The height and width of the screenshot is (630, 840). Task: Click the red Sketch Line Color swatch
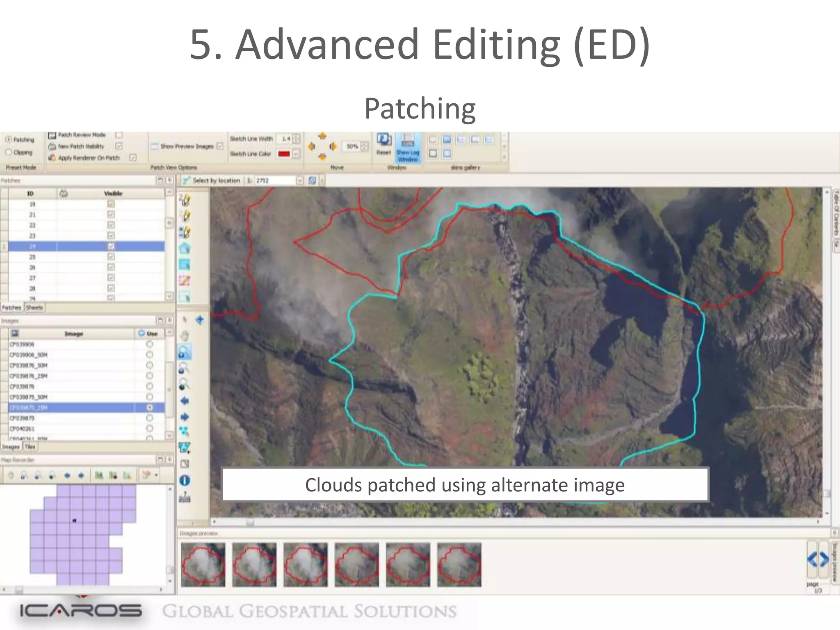point(284,154)
